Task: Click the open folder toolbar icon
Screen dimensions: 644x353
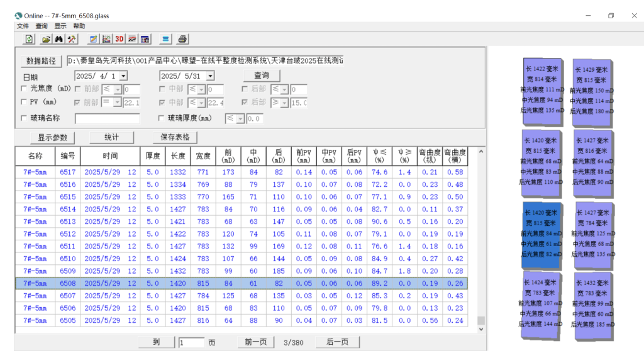Action: pos(46,39)
